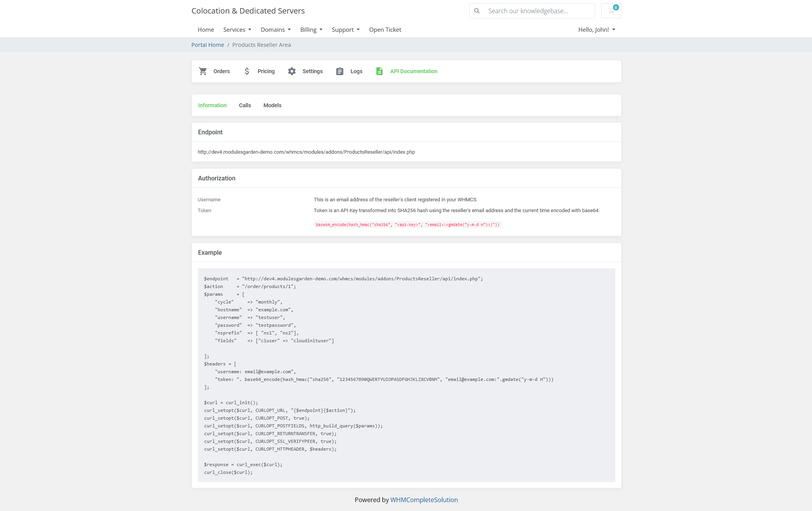Screen dimensions: 812x511
Task: Click the Open Ticket menu item
Action: click(x=385, y=29)
